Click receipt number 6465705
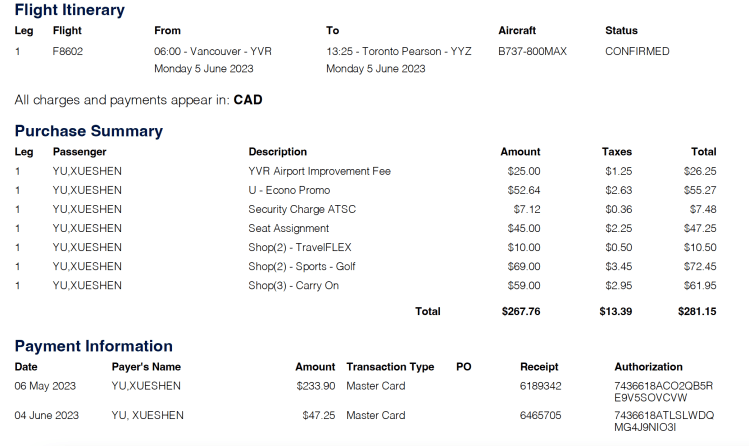749x446 pixels. [x=541, y=415]
